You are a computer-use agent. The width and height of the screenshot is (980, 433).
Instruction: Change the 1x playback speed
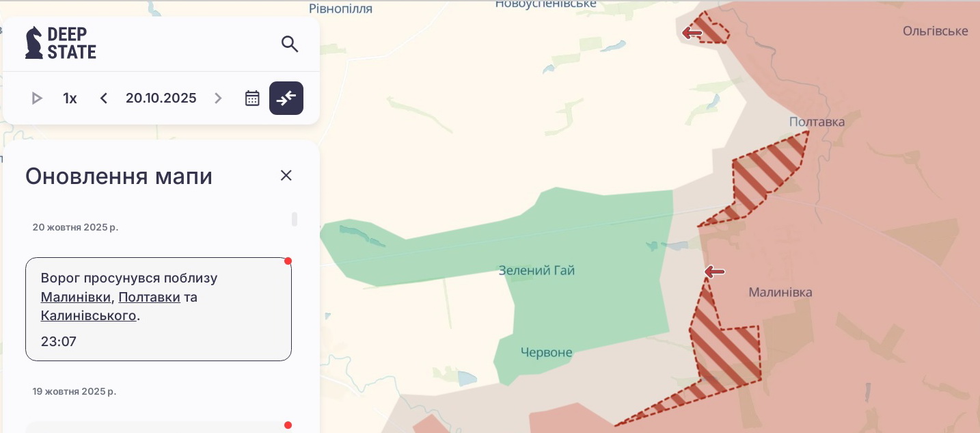[70, 99]
